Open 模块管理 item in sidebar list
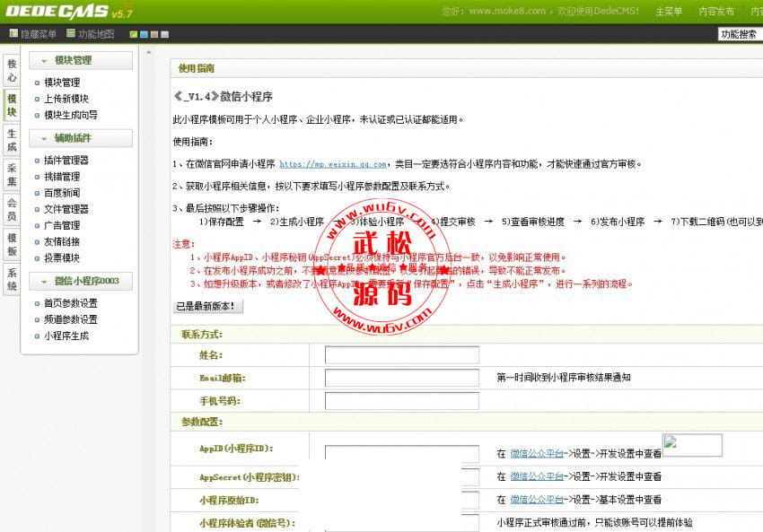Screen dimensions: 763x532 (x=62, y=83)
